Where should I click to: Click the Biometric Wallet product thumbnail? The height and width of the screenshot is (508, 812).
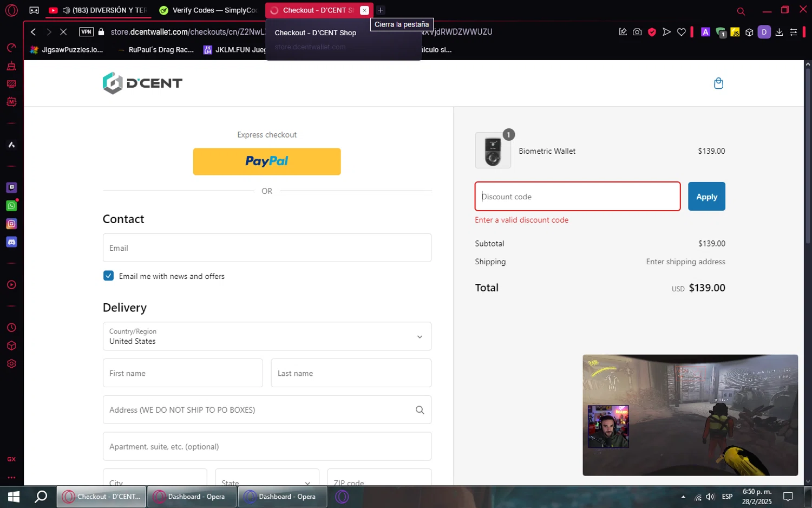(493, 151)
